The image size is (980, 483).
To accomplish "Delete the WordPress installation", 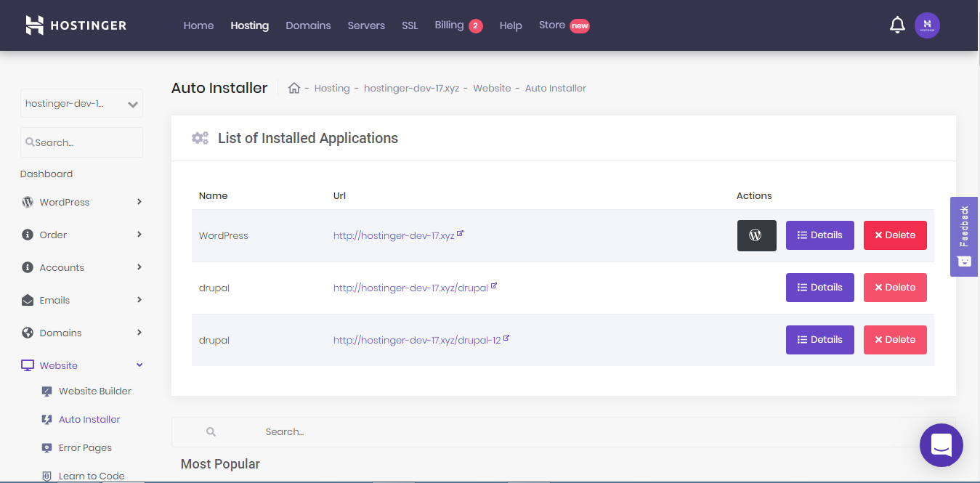I will [x=895, y=235].
